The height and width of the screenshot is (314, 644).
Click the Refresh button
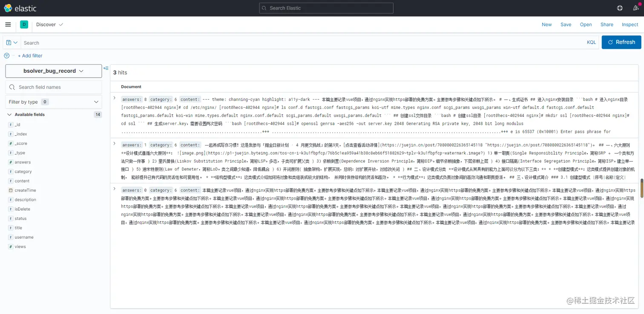pyautogui.click(x=621, y=42)
